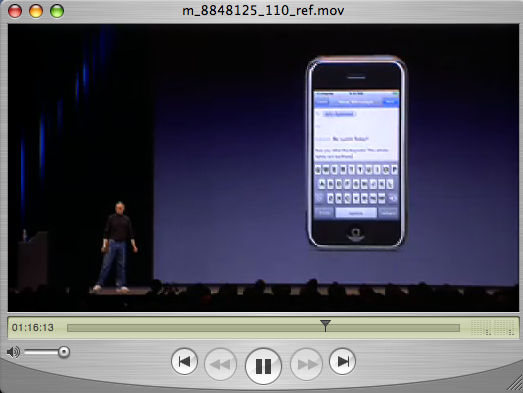The width and height of the screenshot is (523, 393).
Task: Click the resize grip in window corner
Action: click(x=515, y=383)
